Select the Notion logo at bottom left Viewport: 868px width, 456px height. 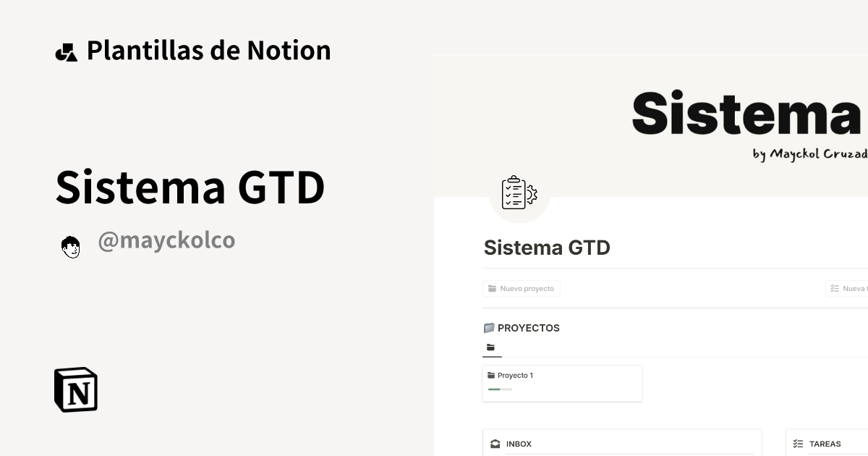pos(75,389)
